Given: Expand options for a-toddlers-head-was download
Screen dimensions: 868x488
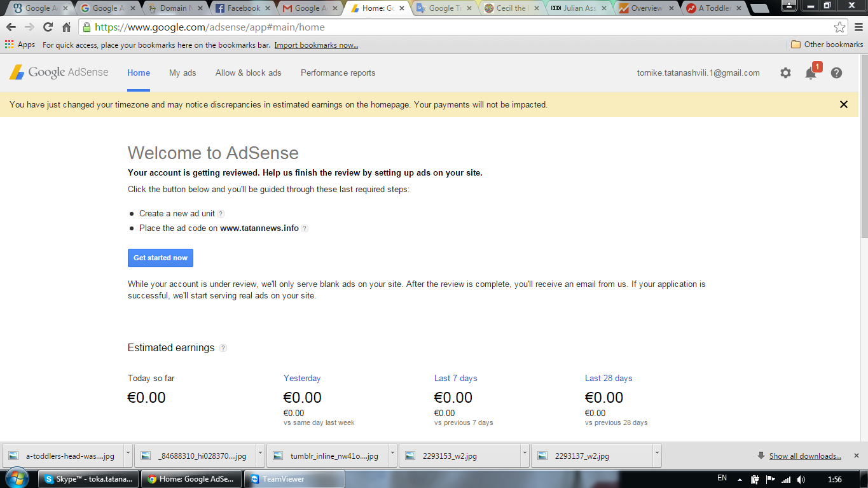Looking at the screenshot, I should point(128,456).
